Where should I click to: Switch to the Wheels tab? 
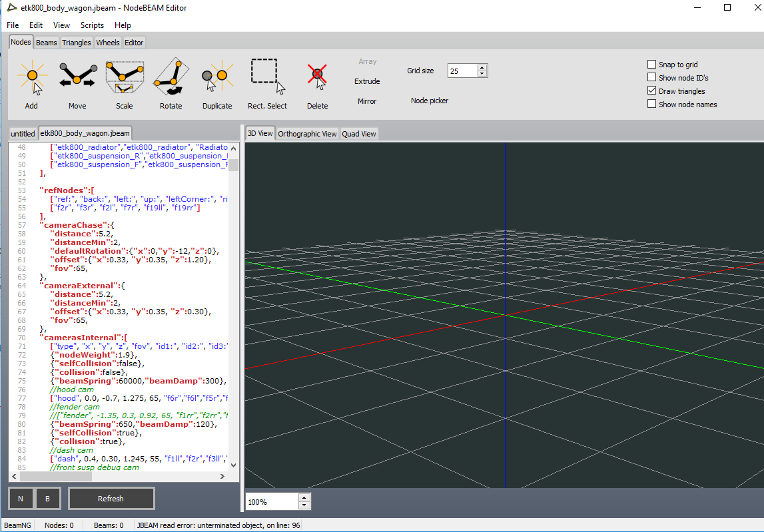click(108, 43)
